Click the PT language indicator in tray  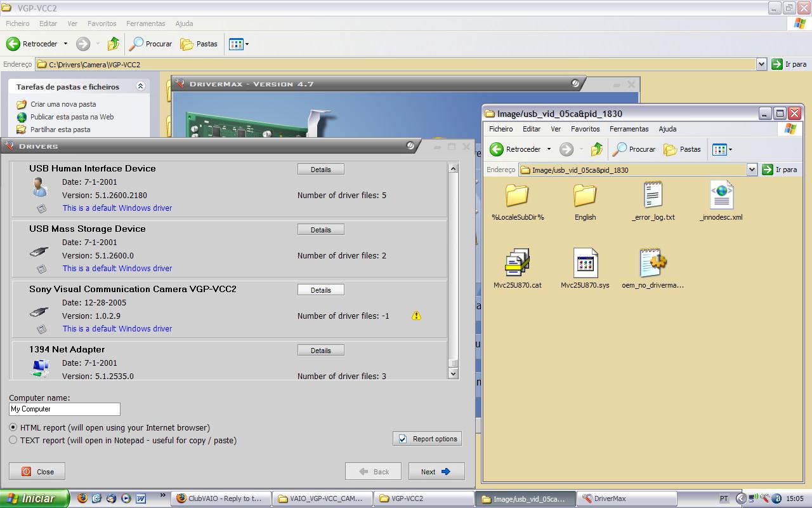click(724, 498)
